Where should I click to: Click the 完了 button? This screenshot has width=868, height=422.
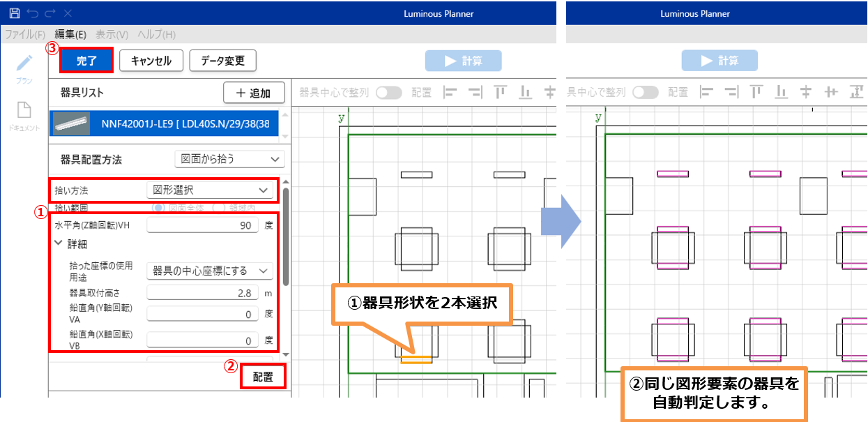click(x=86, y=61)
